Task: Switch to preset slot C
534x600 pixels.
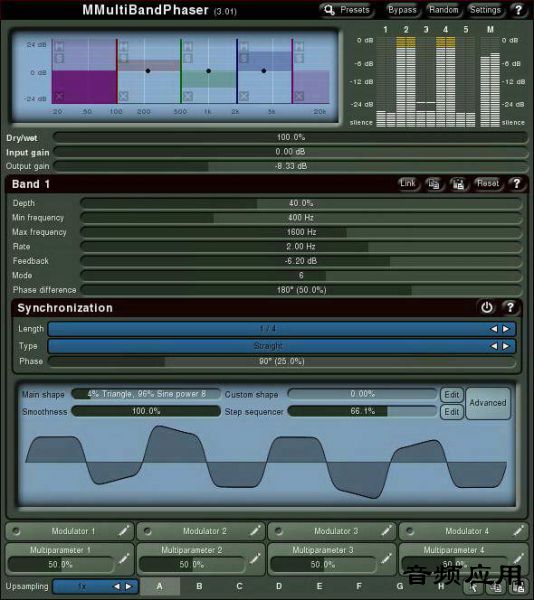Action: point(239,586)
